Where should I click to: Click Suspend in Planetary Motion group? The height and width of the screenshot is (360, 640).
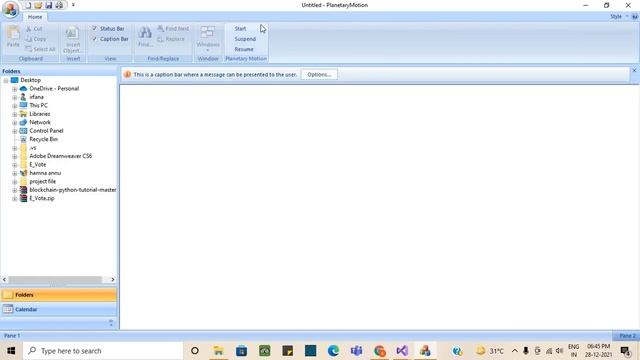tap(245, 39)
